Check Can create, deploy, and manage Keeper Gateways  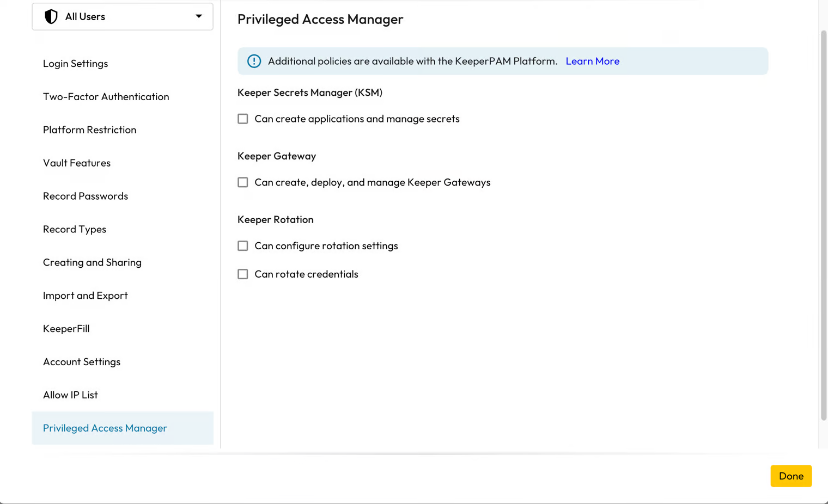[243, 182]
